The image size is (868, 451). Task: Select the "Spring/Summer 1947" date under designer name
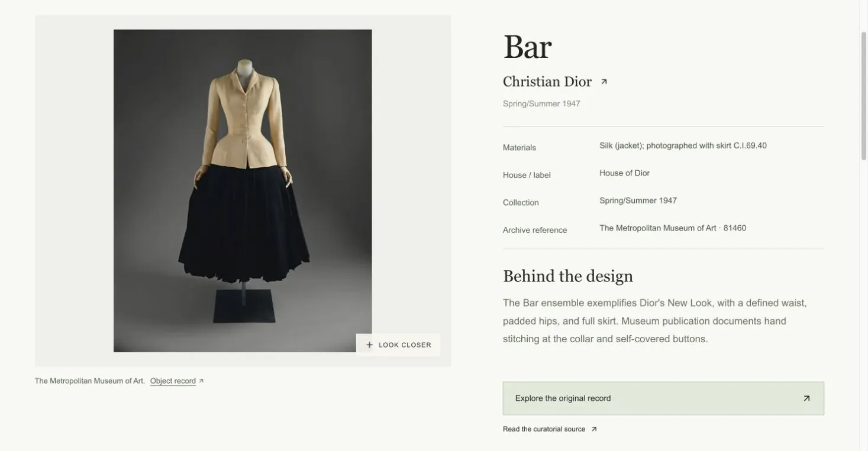pos(541,104)
